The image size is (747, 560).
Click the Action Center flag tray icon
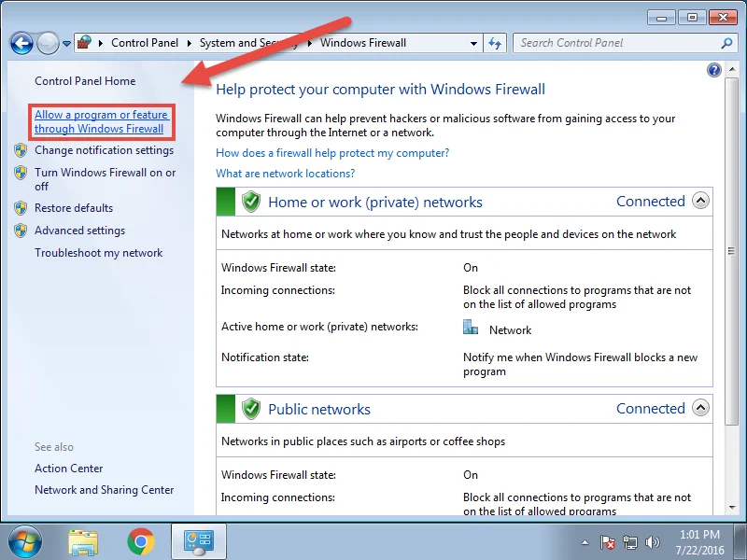608,541
